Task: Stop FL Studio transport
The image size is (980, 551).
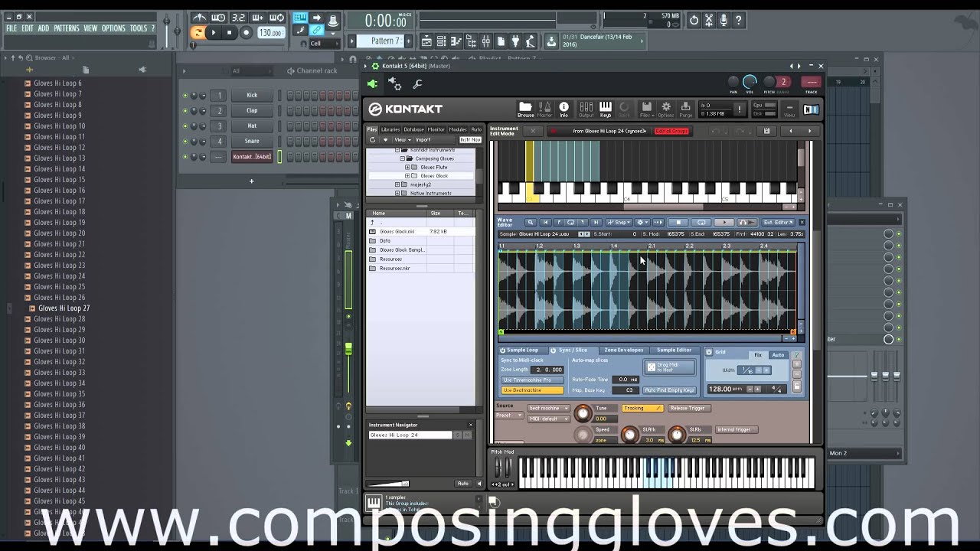Action: 229,32
